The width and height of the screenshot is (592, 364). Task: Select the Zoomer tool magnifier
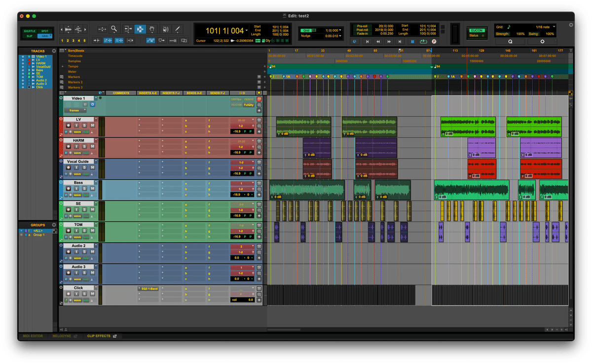pyautogui.click(x=114, y=29)
